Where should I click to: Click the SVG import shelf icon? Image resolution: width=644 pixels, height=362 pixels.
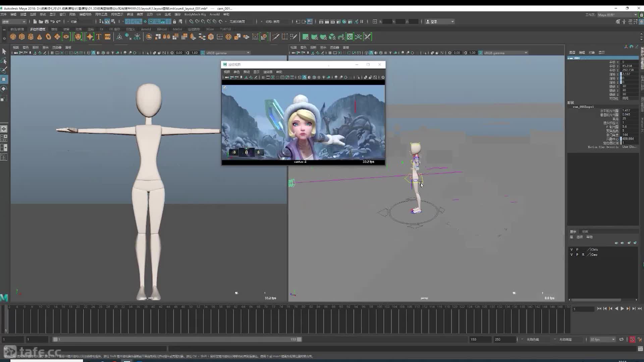107,37
